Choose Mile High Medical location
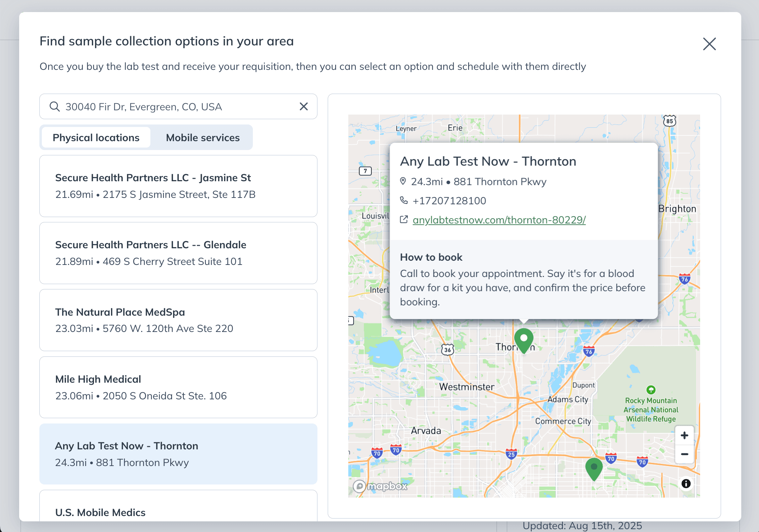This screenshot has height=532, width=759. click(x=178, y=387)
